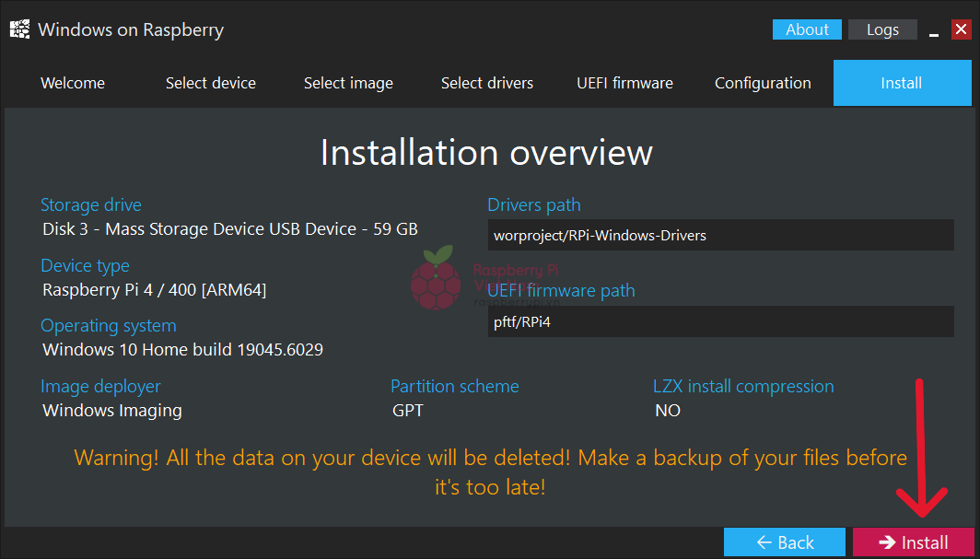Start installation with the Install button
This screenshot has width=980, height=559.
click(x=913, y=542)
